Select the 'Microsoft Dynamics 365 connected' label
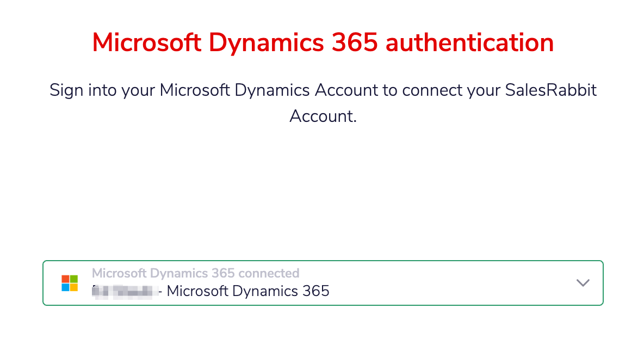Image resolution: width=644 pixels, height=345 pixels. click(195, 273)
